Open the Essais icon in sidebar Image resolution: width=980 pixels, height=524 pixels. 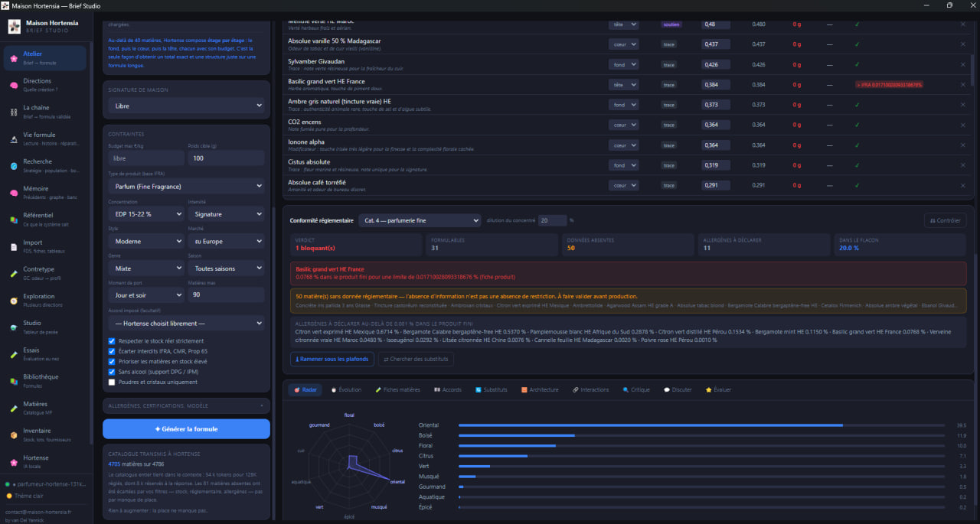[x=14, y=354]
